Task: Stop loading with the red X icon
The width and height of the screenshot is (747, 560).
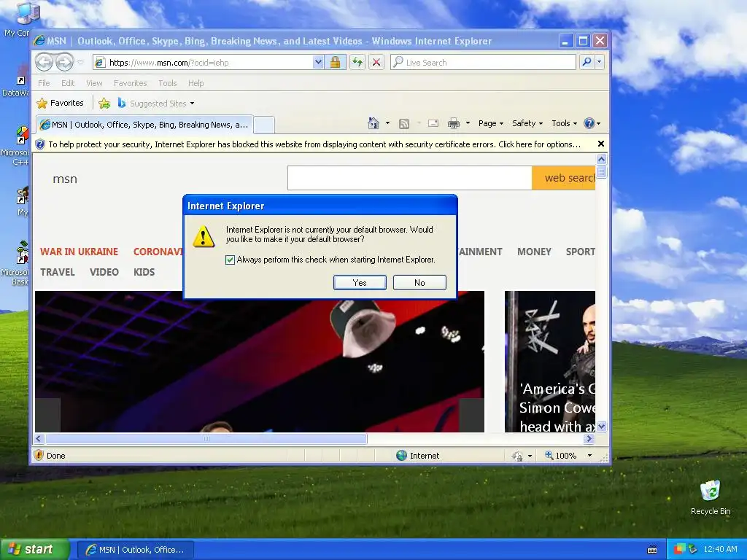Action: click(x=376, y=63)
